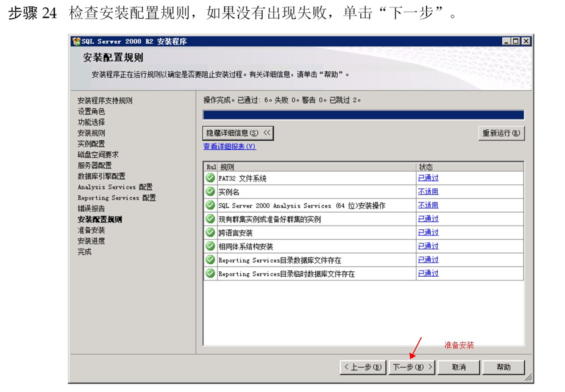Select 磁盘空间要求 in the step list
565x392 pixels.
98,155
